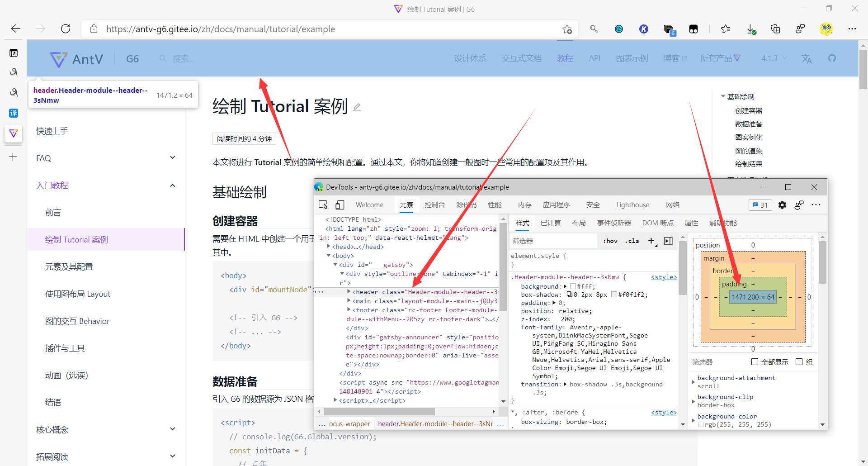Click the #f0f1f2 box-shadow color swatch
The image size is (868, 466).
coord(614,295)
